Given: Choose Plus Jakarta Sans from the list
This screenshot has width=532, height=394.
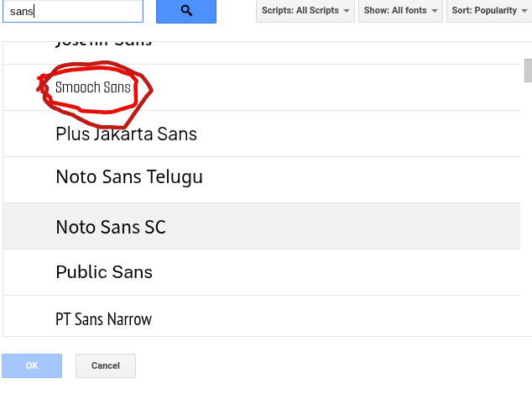Looking at the screenshot, I should [x=126, y=134].
